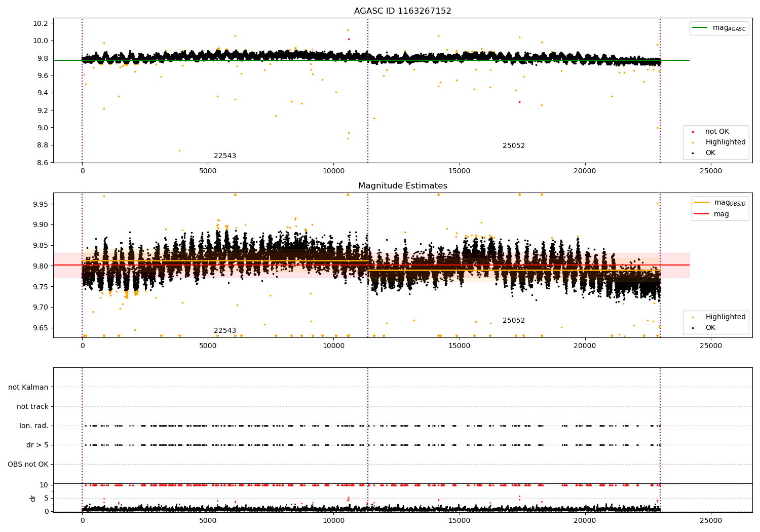Viewport: 760px width, 532px height.
Task: Click the 'not Kalman' axis label
Action: click(x=28, y=388)
